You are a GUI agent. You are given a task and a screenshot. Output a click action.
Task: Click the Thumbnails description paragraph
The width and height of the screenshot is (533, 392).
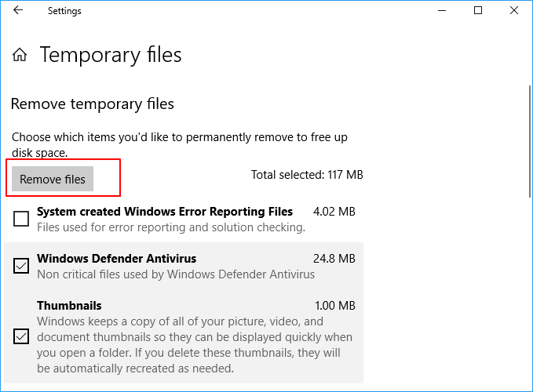(x=194, y=345)
